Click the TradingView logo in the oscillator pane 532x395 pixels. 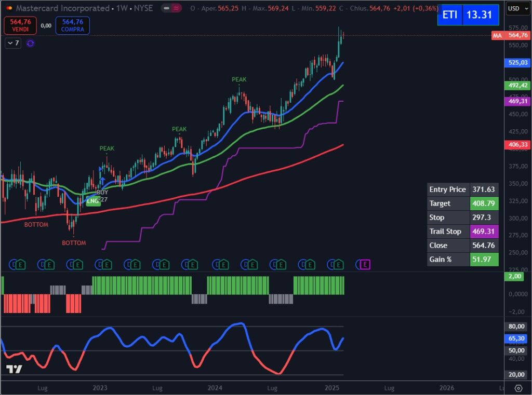pyautogui.click(x=14, y=369)
